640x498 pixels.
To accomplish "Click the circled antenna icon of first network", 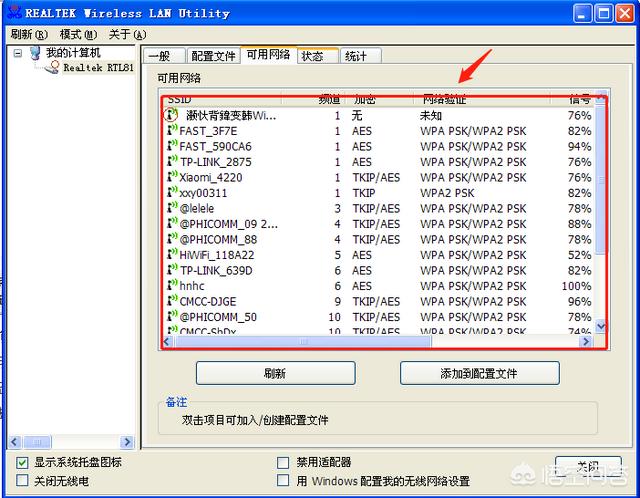I will click(171, 115).
